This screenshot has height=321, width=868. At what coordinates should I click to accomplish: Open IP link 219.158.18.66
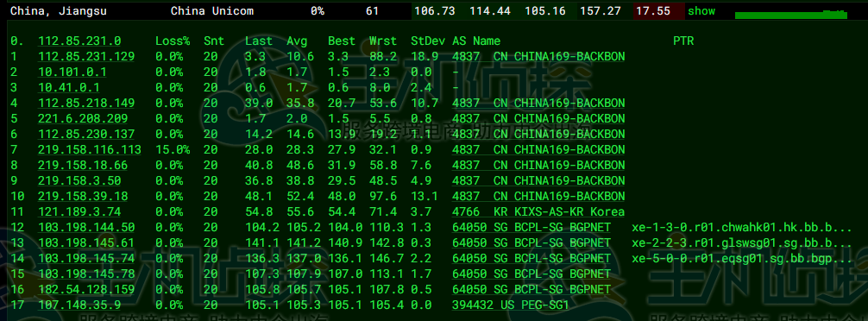tap(83, 165)
